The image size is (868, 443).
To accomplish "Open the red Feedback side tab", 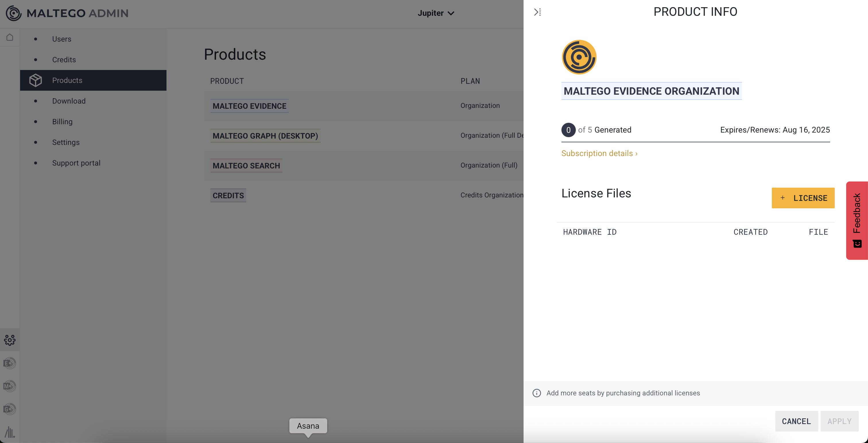I will 857,220.
